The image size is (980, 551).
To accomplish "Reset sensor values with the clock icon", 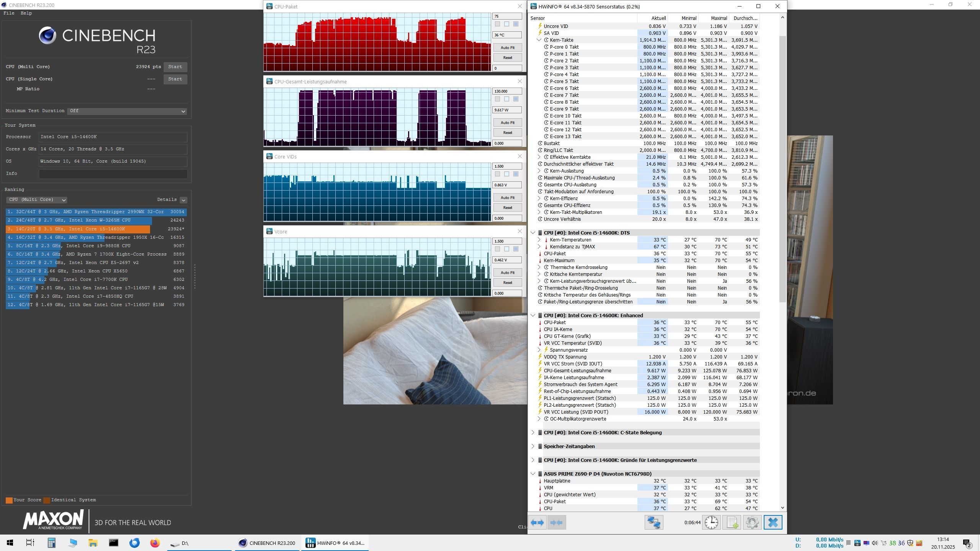I will click(x=711, y=523).
